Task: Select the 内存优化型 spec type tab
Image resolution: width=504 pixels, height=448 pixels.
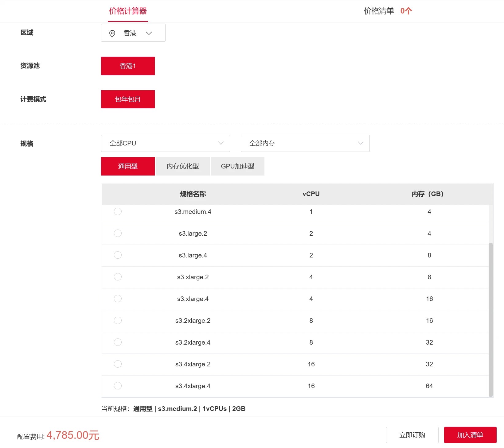Action: click(x=183, y=166)
